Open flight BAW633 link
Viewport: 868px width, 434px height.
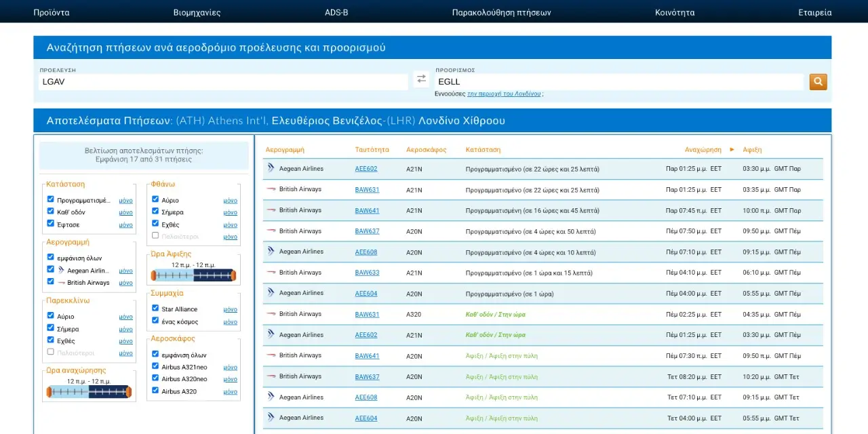point(367,273)
